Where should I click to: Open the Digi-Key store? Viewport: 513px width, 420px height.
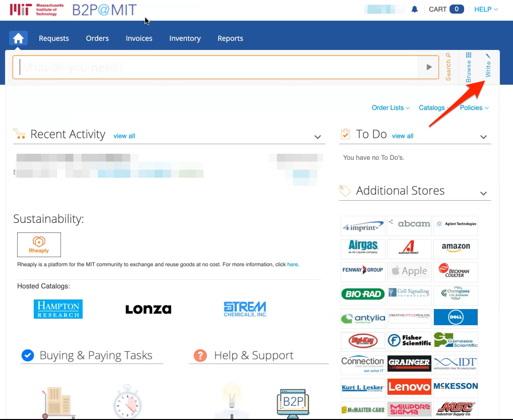pos(363,342)
